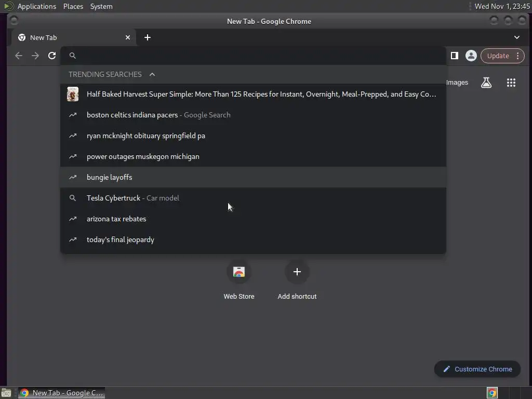Click trending arrow icon beside bungie layoffs
This screenshot has height=399, width=532.
[73, 177]
